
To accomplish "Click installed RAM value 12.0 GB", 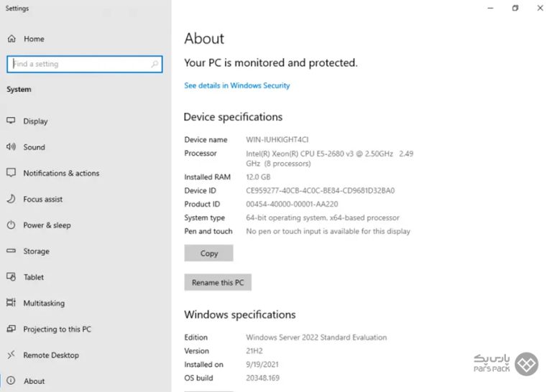I will click(258, 177).
